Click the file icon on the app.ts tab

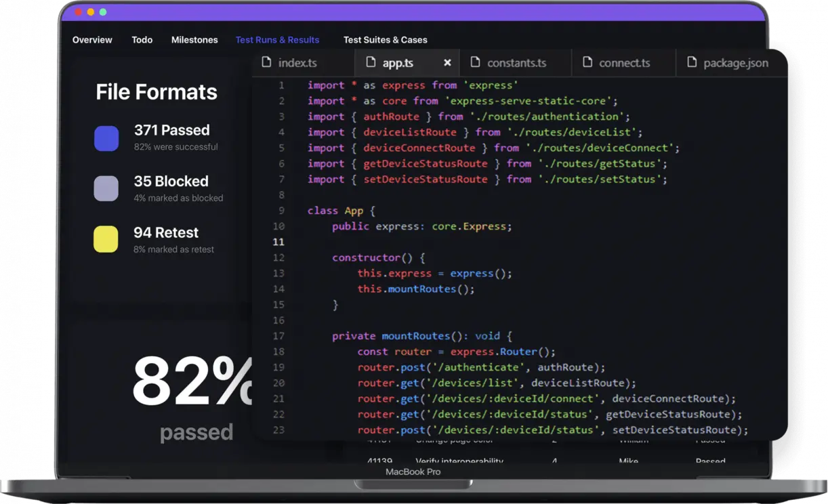click(371, 62)
